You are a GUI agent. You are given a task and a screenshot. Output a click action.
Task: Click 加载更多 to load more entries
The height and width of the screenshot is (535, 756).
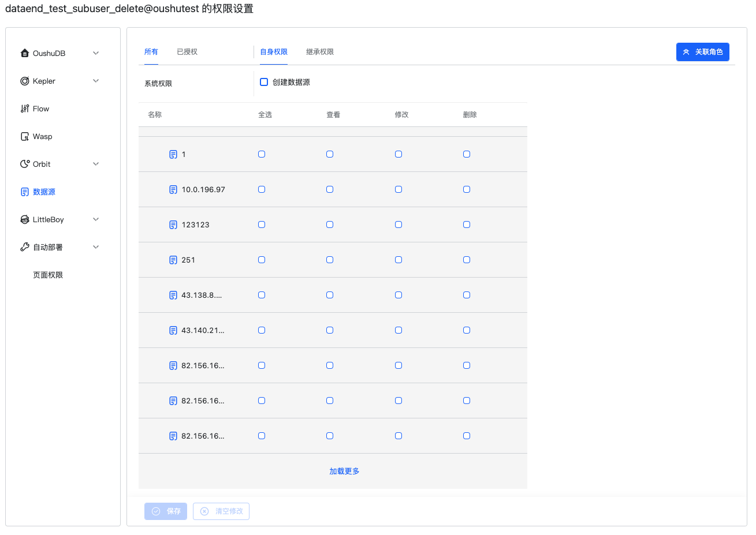point(344,471)
